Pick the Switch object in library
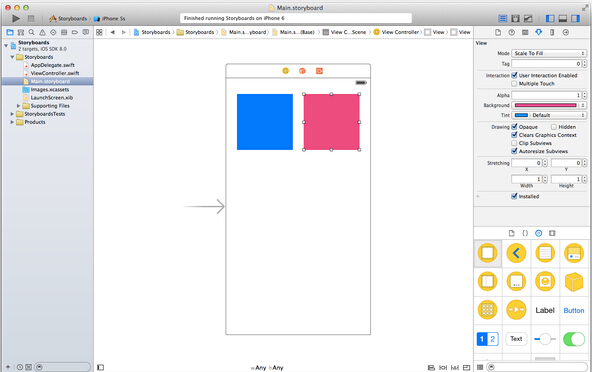Screen dimensions: 592x372 click(x=574, y=339)
